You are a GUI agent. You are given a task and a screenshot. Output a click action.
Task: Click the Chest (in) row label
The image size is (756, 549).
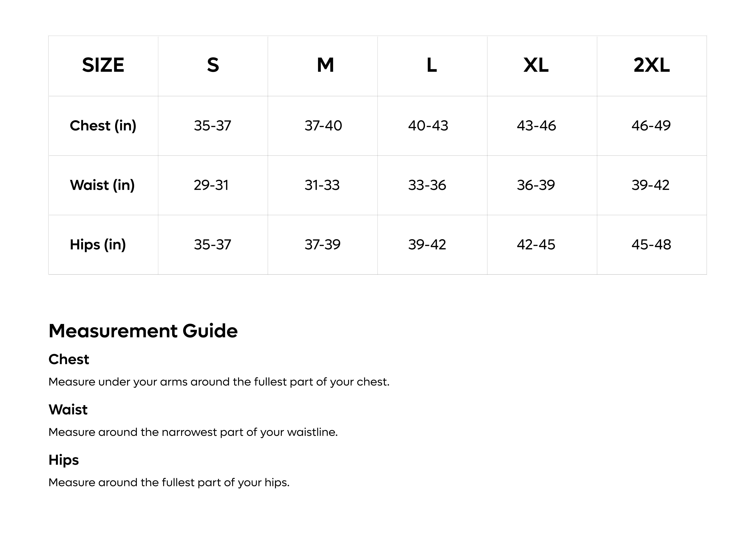103,126
